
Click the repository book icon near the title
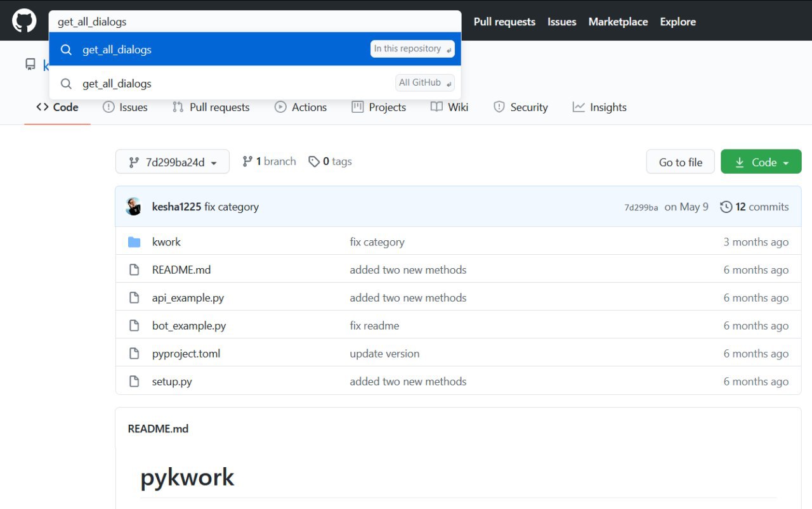coord(30,64)
